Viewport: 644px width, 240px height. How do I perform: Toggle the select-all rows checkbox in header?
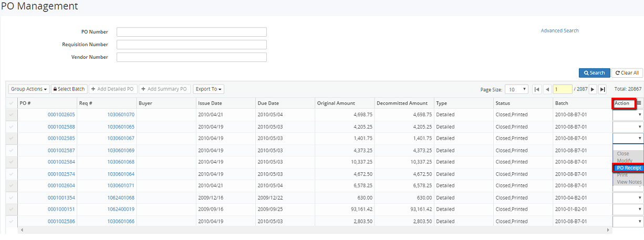(x=12, y=103)
